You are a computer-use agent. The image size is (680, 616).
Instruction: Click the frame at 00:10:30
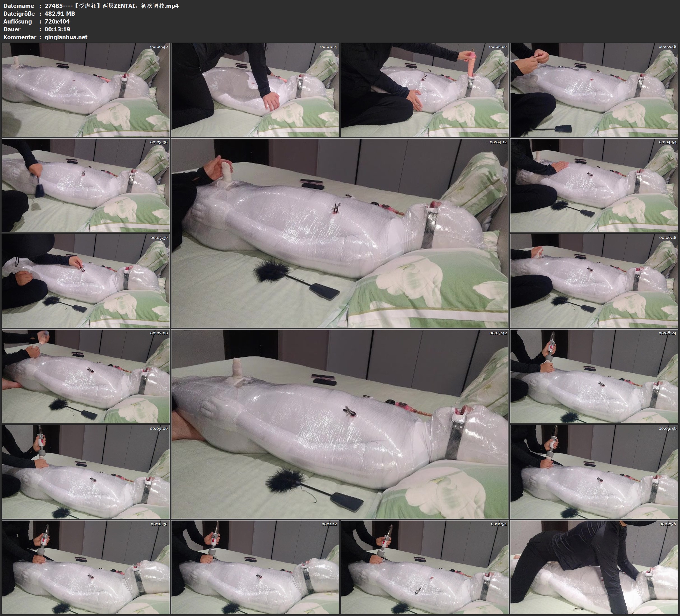pos(86,567)
